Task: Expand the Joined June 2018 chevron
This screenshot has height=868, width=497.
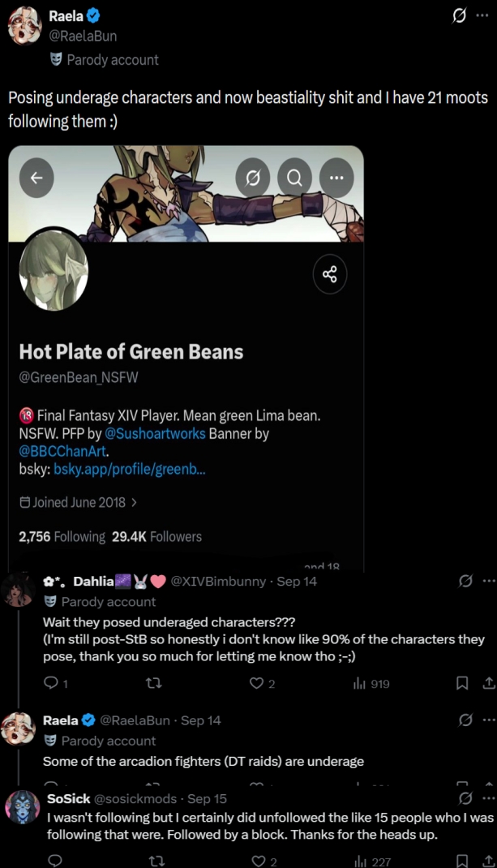Action: click(x=134, y=503)
